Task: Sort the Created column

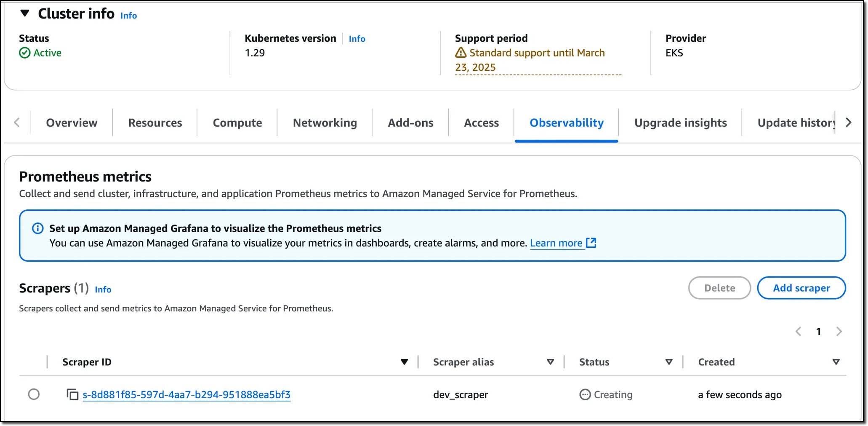Action: click(x=835, y=362)
